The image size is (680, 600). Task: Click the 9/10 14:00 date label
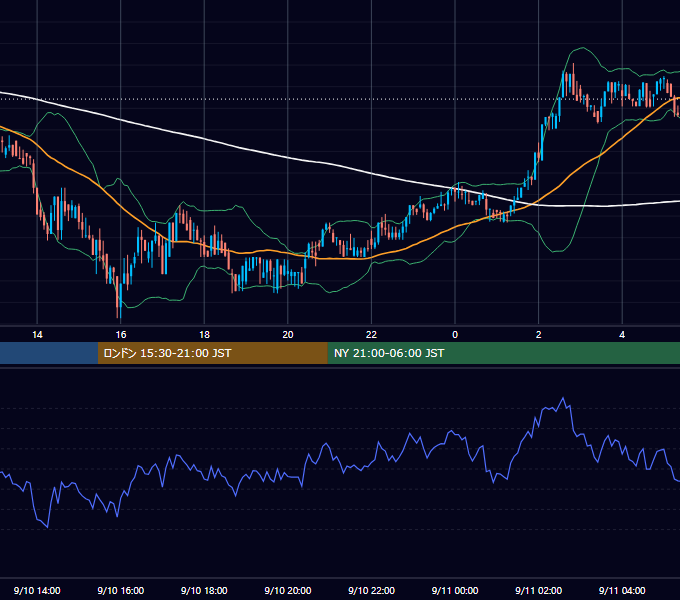tap(37, 590)
